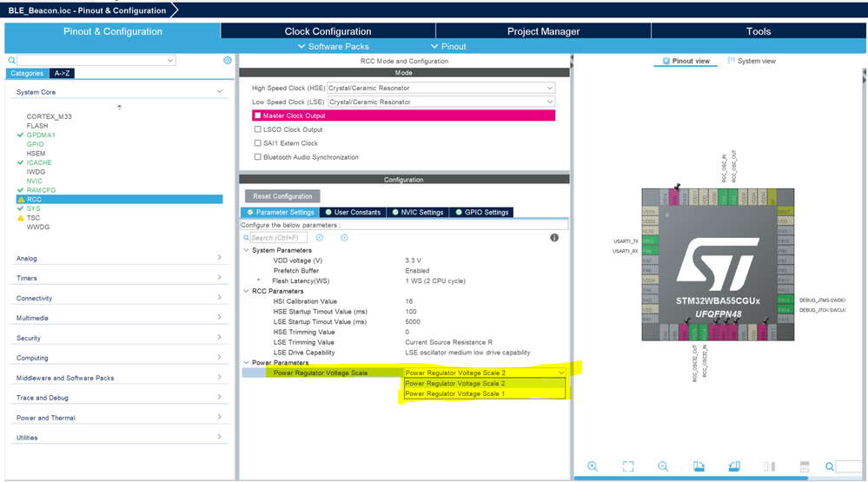Collapse Power Parameters group
Screen dimensions: 868x482
pos(247,362)
